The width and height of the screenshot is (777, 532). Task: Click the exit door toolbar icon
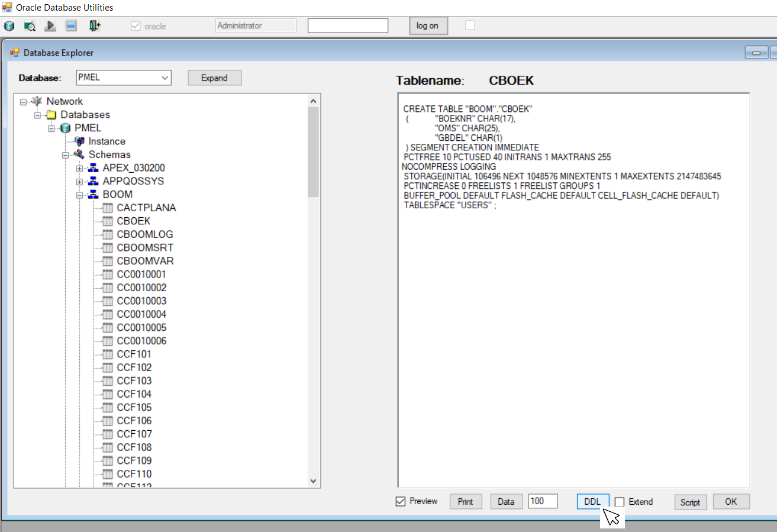95,26
